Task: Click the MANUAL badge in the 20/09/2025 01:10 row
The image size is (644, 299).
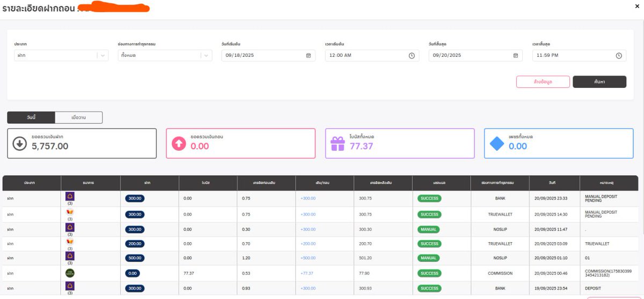Action: (x=428, y=258)
